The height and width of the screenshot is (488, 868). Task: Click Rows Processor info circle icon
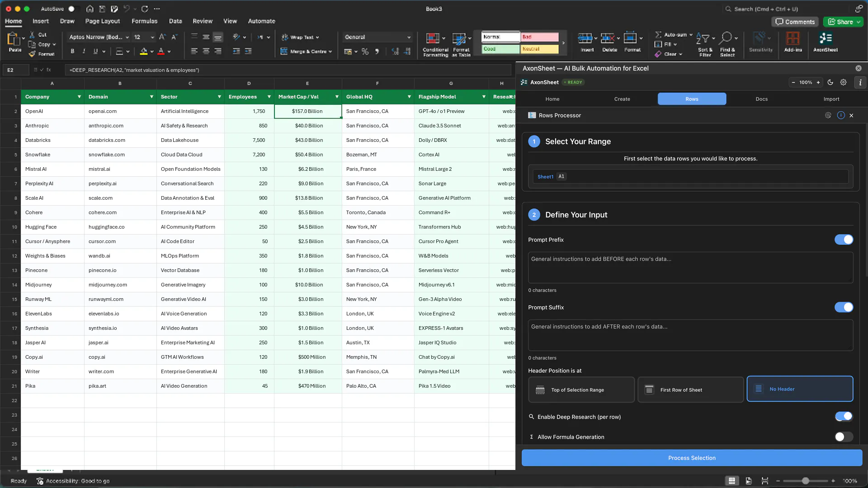[841, 115]
